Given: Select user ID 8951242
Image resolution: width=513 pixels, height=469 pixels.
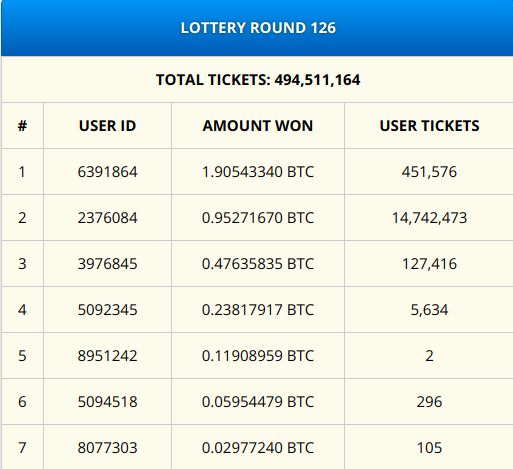Looking at the screenshot, I should [x=107, y=356].
